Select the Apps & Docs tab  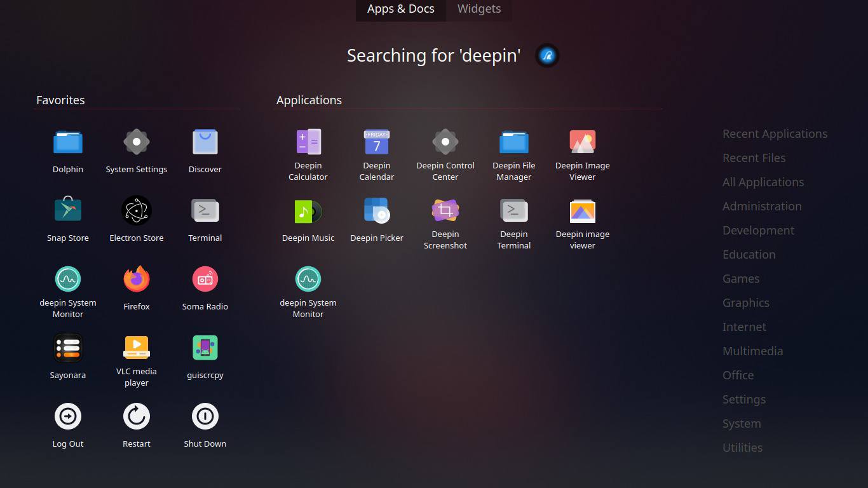coord(401,10)
